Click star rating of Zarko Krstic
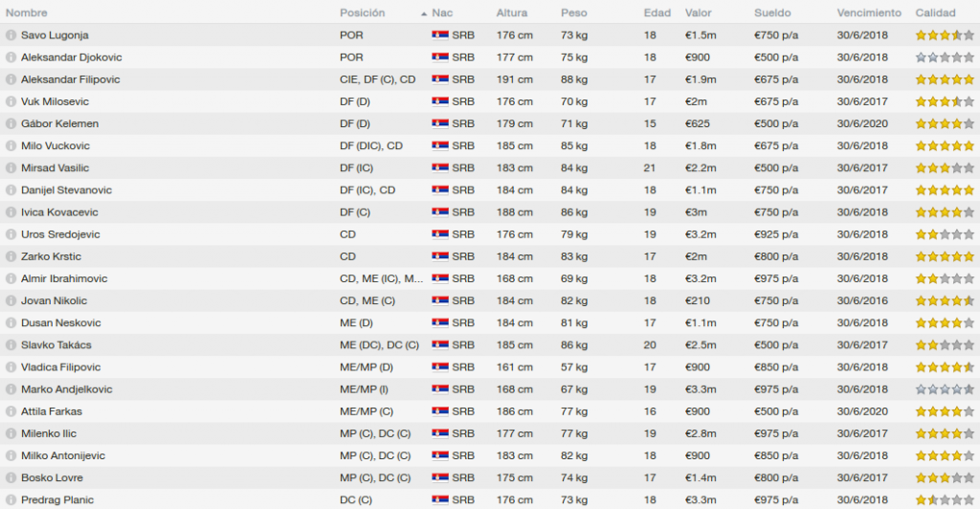Screen dimensions: 980x509 point(945,256)
